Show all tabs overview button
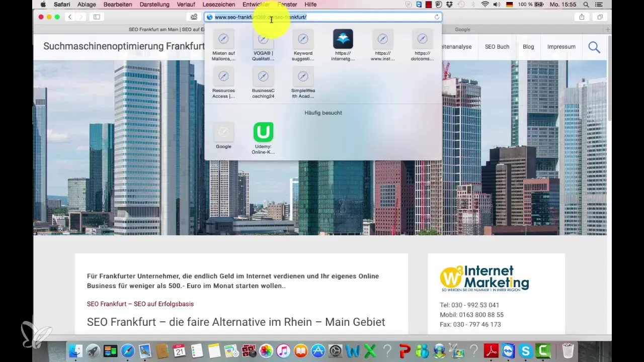Image resolution: width=644 pixels, height=362 pixels. 600,17
